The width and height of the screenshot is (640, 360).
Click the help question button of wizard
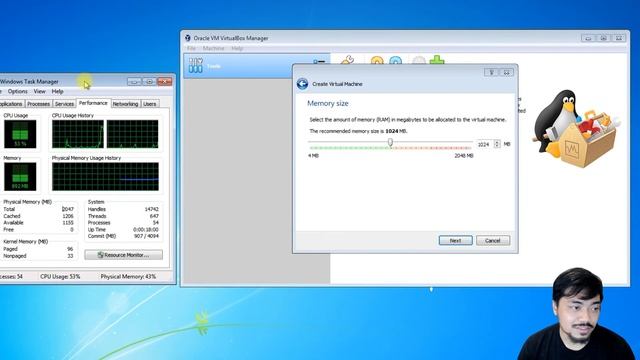click(491, 72)
